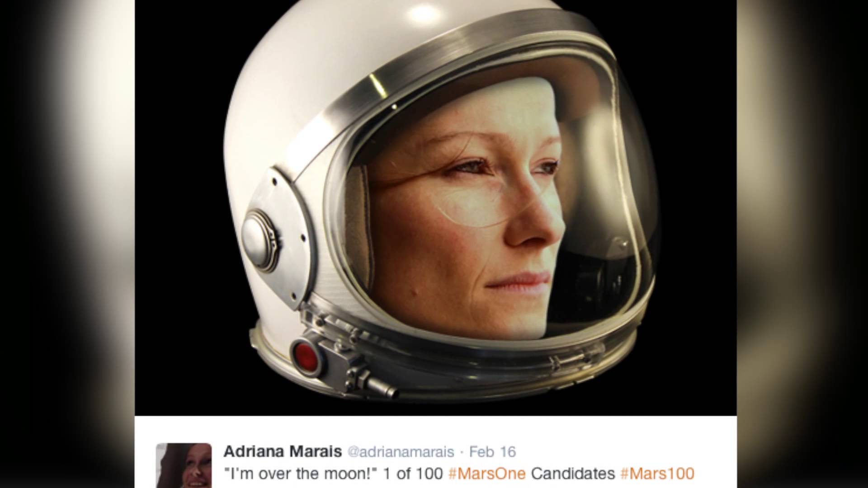This screenshot has height=488, width=868.
Task: Click the Adriana Marais display name
Action: coord(283,451)
